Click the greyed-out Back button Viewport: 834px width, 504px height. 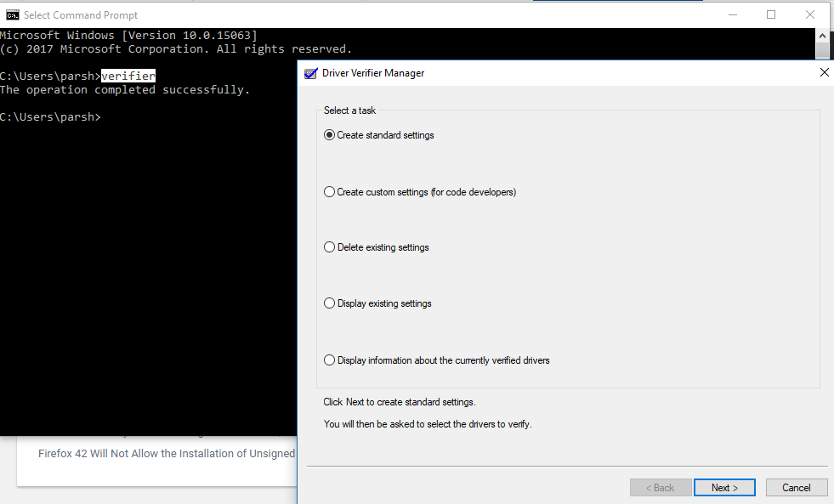[660, 488]
